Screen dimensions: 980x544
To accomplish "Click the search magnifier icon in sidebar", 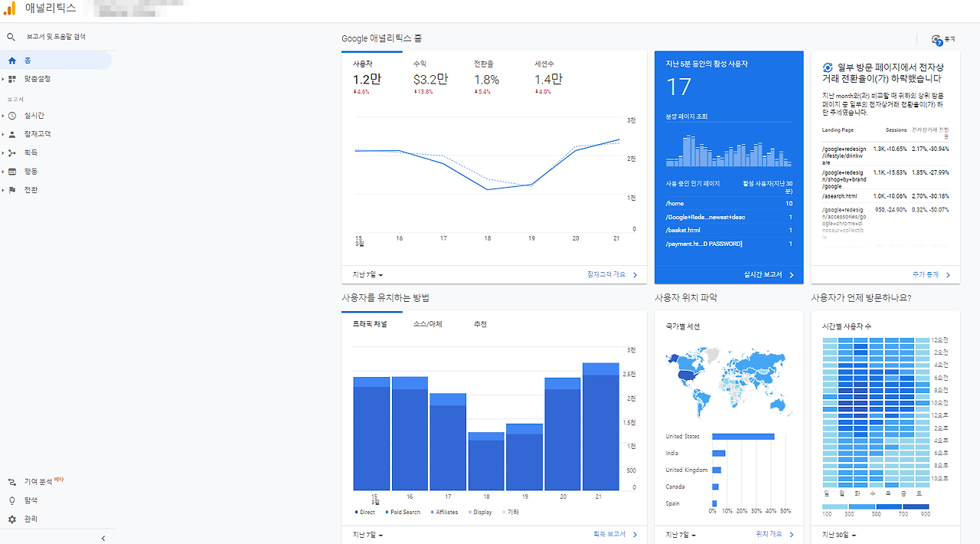I will pyautogui.click(x=11, y=37).
